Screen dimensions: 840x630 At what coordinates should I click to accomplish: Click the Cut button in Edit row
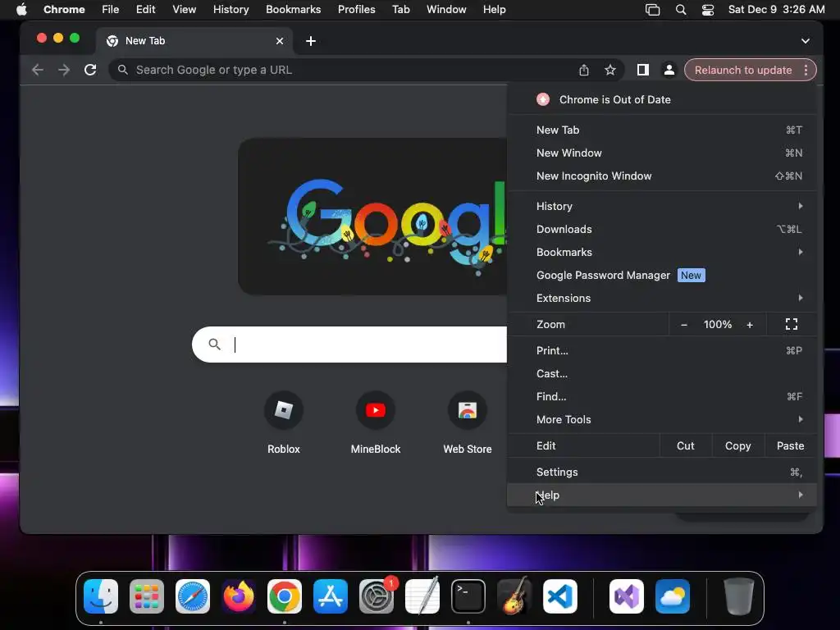pos(685,445)
